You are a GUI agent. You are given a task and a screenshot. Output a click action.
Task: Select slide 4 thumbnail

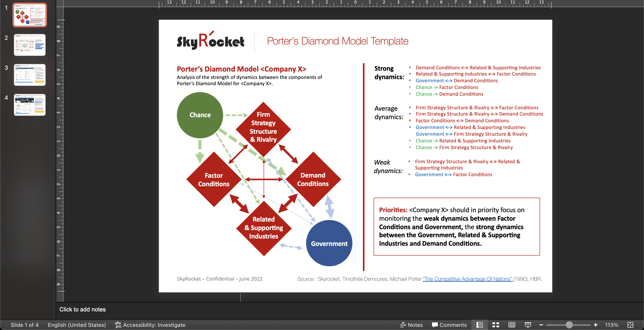point(30,105)
